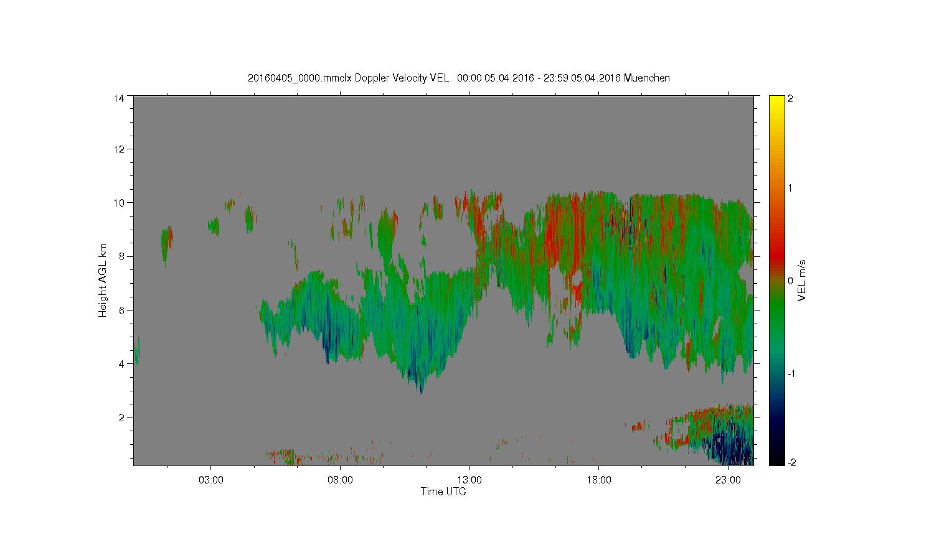Click the height axis tick label 14
The image size is (934, 560).
[x=118, y=98]
